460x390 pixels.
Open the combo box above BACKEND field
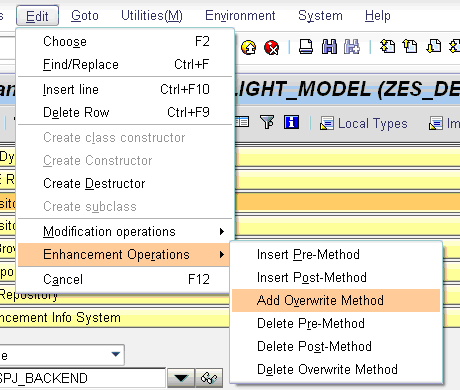62,355
